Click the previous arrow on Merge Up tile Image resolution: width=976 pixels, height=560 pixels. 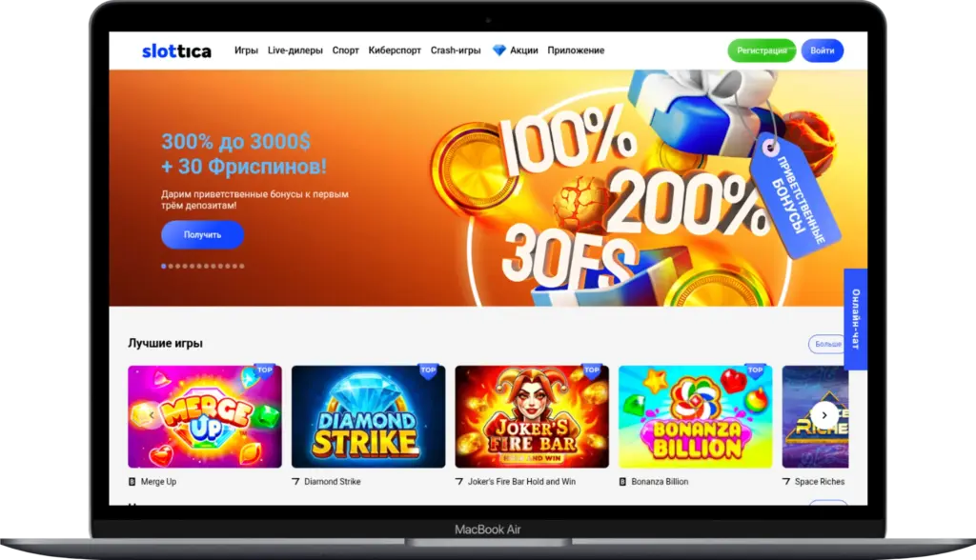pos(152,415)
